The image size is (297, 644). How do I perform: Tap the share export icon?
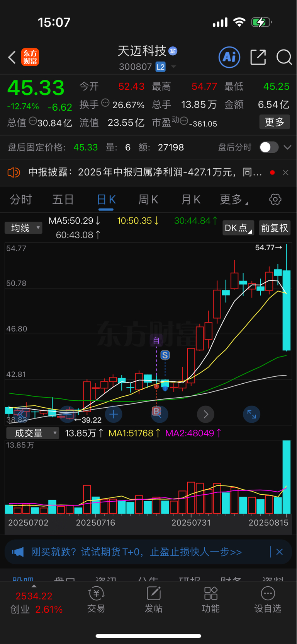(x=258, y=57)
